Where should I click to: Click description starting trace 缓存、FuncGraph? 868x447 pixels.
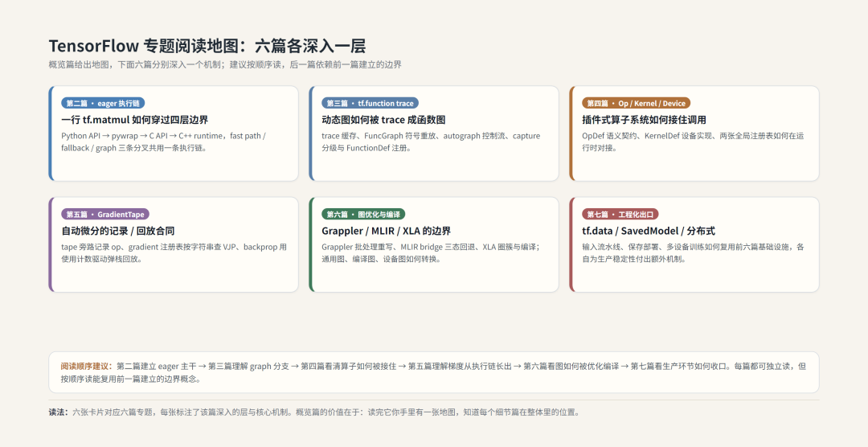point(431,141)
